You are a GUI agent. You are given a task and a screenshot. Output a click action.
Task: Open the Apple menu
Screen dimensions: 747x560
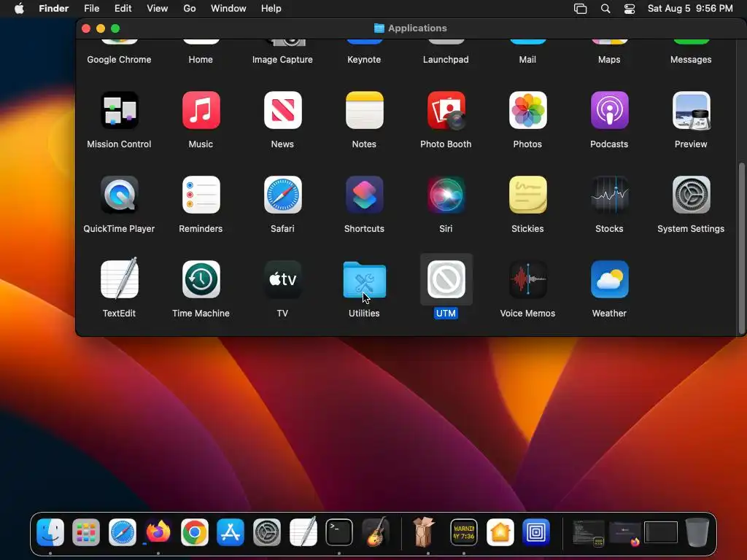pos(19,9)
